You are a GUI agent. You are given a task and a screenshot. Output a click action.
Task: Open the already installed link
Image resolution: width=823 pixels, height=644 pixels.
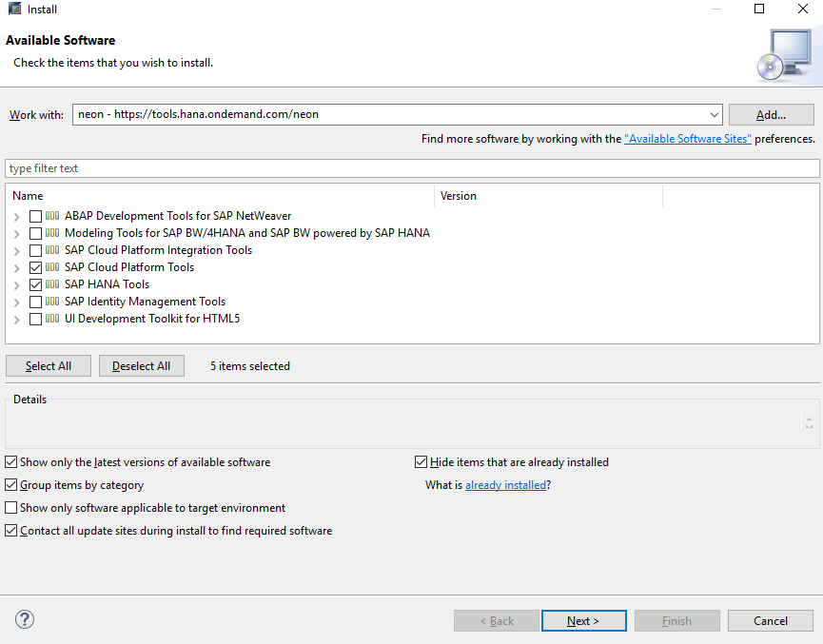click(x=505, y=485)
